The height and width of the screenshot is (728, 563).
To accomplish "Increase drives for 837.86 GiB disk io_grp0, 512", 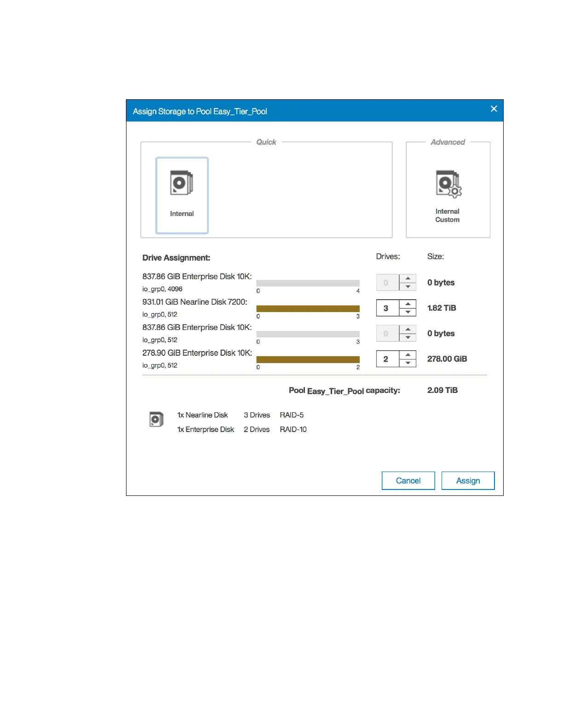I will (408, 329).
